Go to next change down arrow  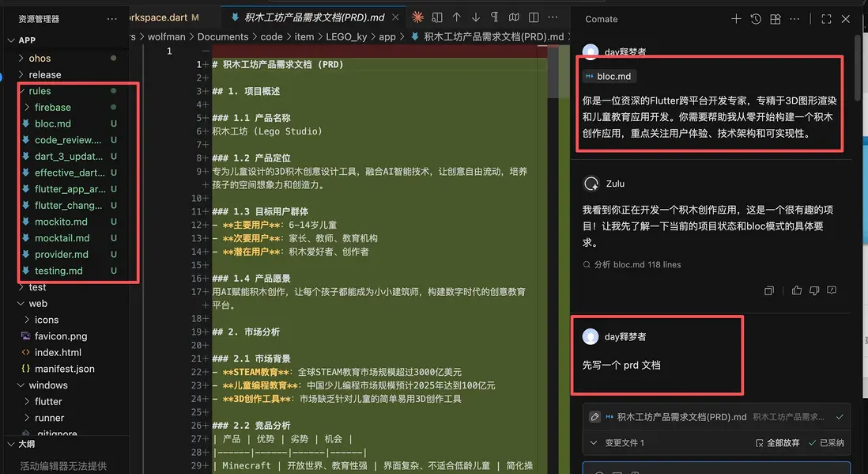coord(476,17)
